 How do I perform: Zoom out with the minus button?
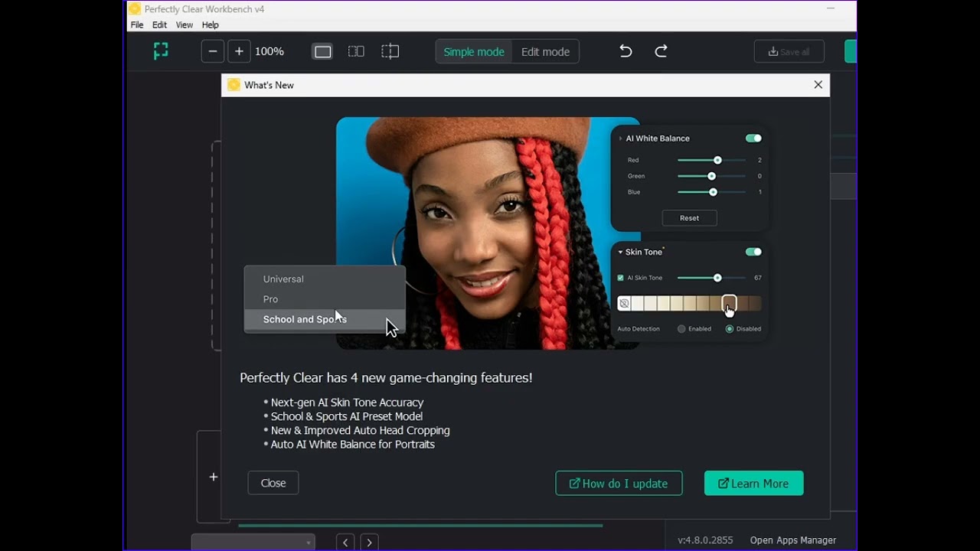[213, 51]
